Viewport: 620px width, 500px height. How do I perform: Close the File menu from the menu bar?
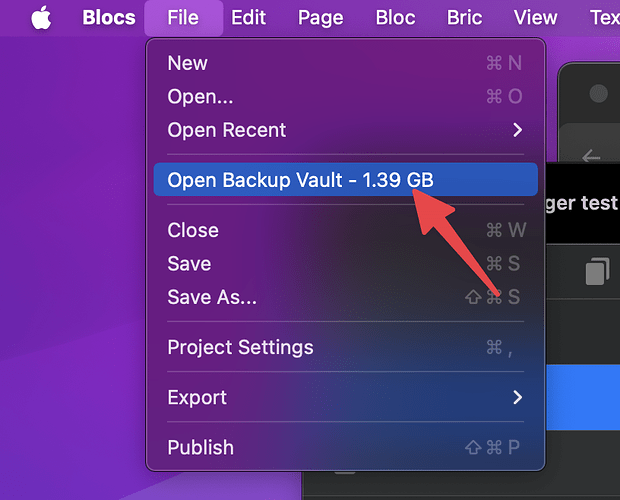(x=183, y=17)
